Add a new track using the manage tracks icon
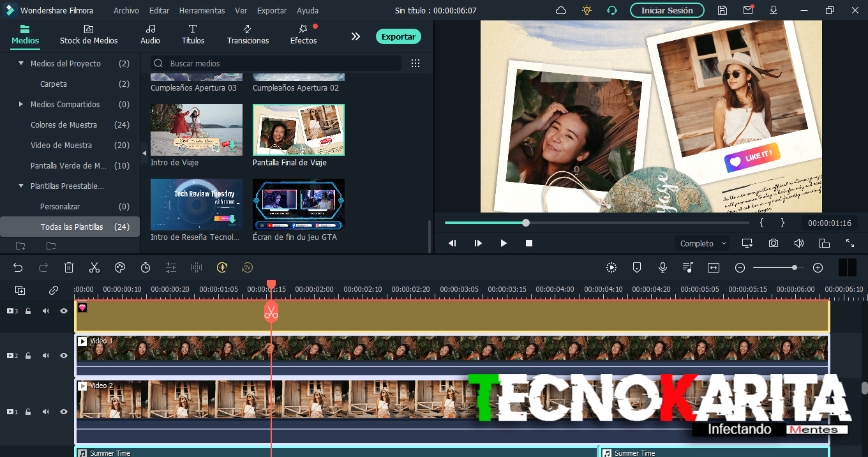The image size is (868, 457). coord(20,290)
